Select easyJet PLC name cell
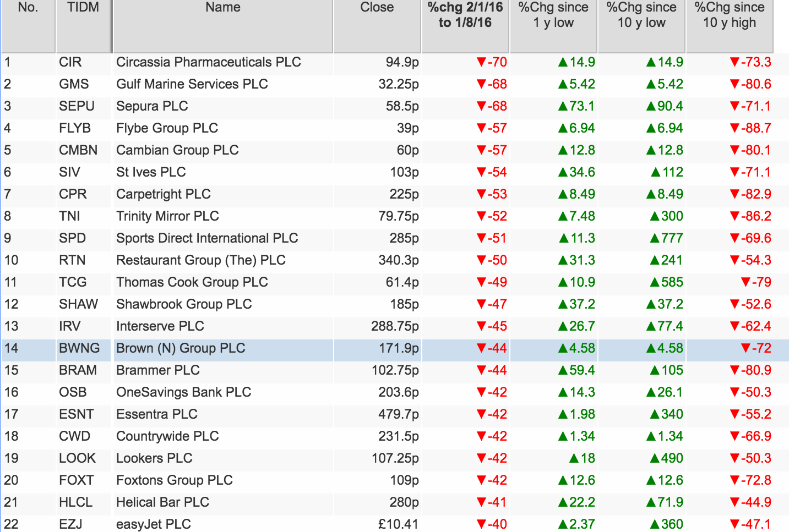Screen dimensions: 789x532 tap(223, 524)
